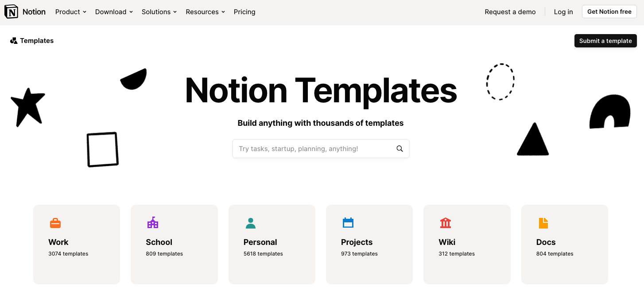
Task: Click 'Build anything with thousands of templates'
Action: (x=321, y=123)
